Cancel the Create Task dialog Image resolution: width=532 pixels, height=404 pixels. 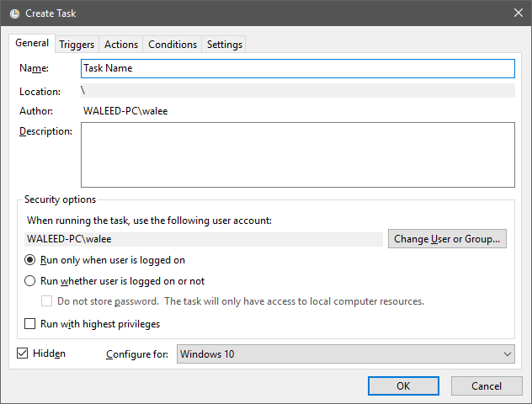(x=487, y=386)
